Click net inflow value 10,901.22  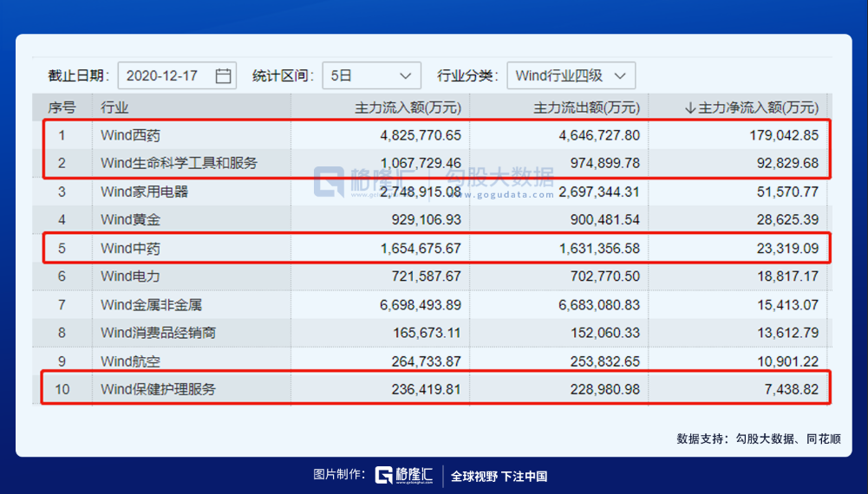coord(787,361)
